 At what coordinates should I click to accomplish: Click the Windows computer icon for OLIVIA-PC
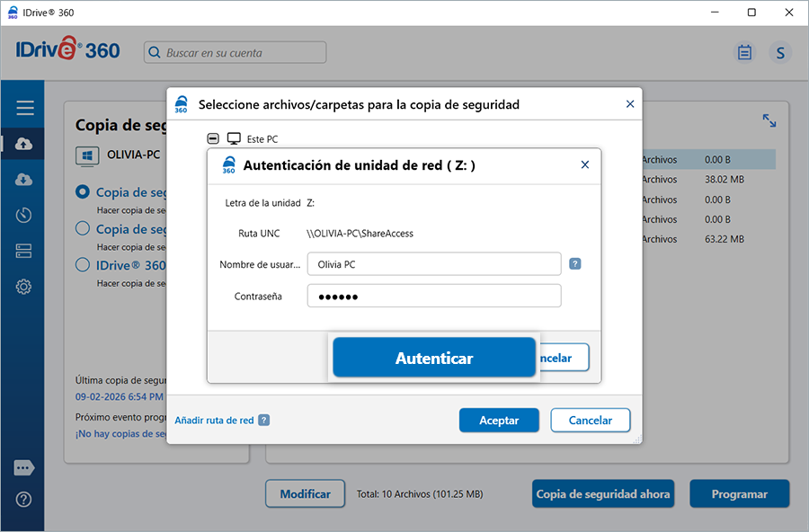pos(87,155)
